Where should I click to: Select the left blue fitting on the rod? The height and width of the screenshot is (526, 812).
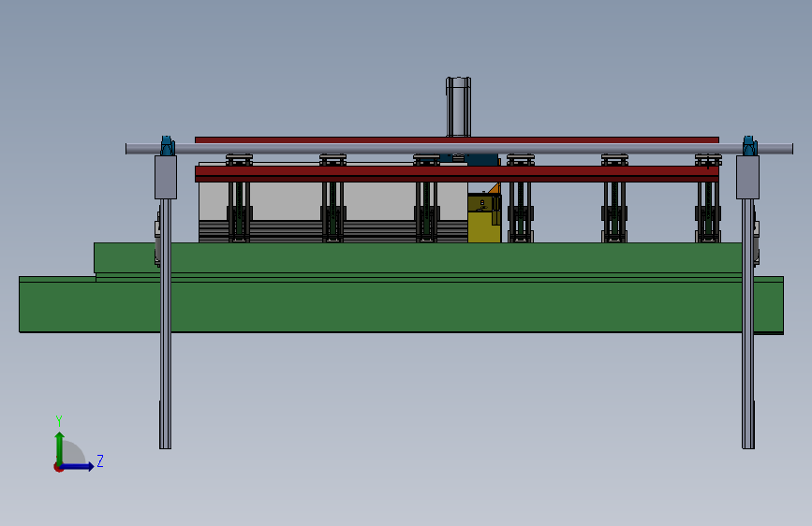tap(167, 145)
